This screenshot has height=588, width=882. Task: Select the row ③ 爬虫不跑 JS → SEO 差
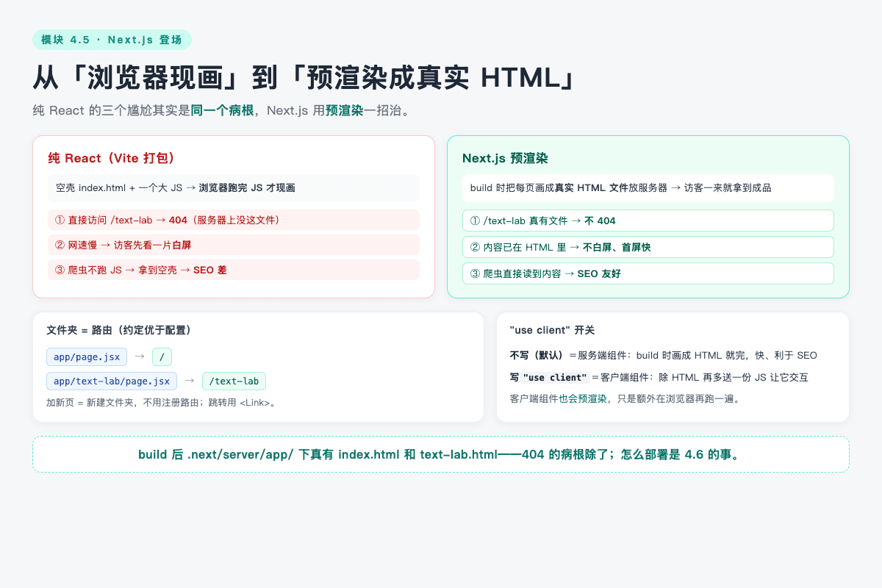click(x=234, y=270)
